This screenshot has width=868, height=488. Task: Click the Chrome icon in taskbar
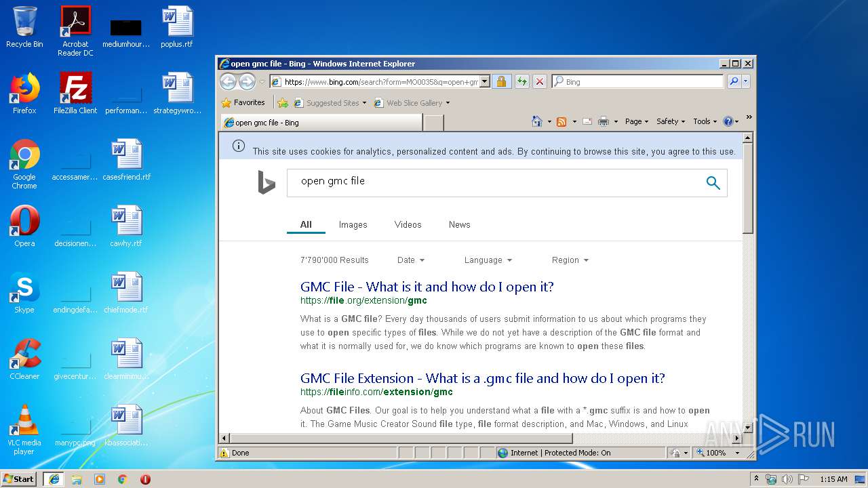click(122, 479)
